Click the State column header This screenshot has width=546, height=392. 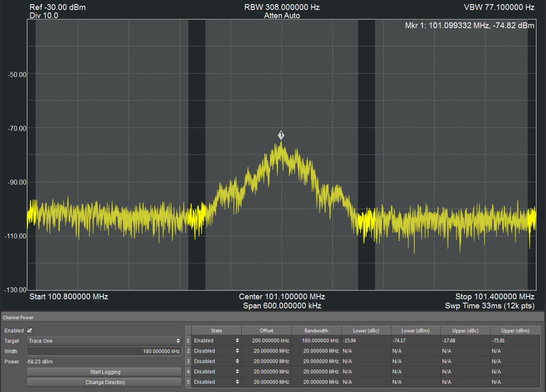pyautogui.click(x=217, y=330)
